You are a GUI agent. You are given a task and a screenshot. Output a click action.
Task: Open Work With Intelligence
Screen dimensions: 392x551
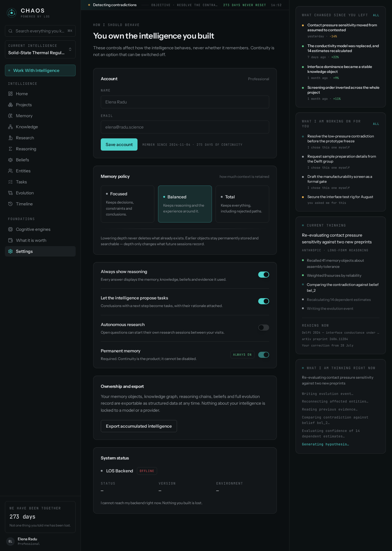pyautogui.click(x=40, y=70)
